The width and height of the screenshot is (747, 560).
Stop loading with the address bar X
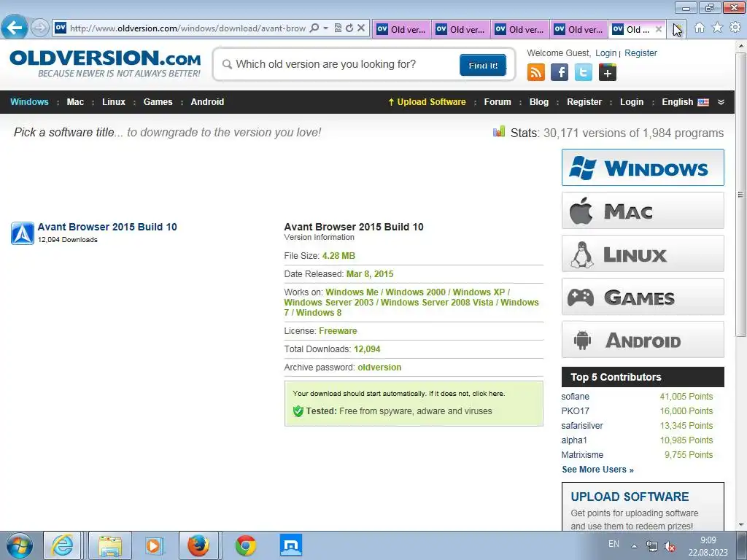tap(361, 28)
